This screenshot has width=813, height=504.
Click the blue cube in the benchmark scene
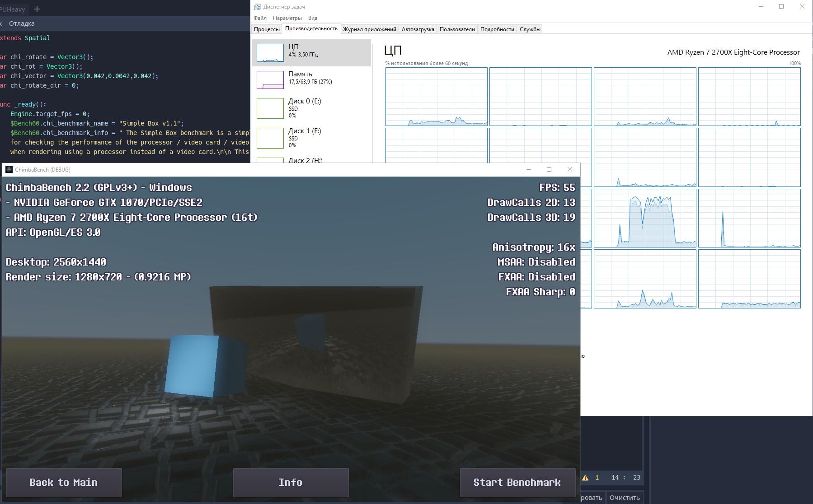pyautogui.click(x=206, y=366)
